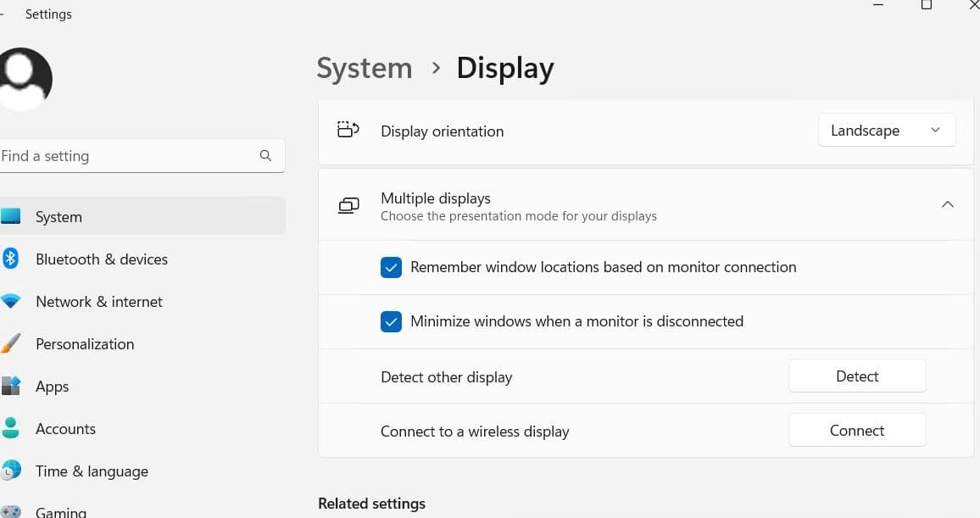This screenshot has height=518, width=980.
Task: Navigate to Accounts settings
Action: pyautogui.click(x=142, y=429)
